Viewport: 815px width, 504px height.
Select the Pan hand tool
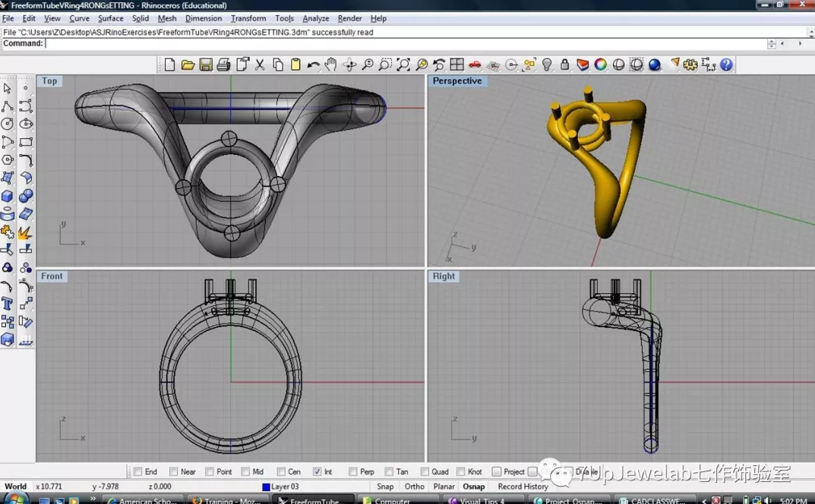tap(331, 65)
